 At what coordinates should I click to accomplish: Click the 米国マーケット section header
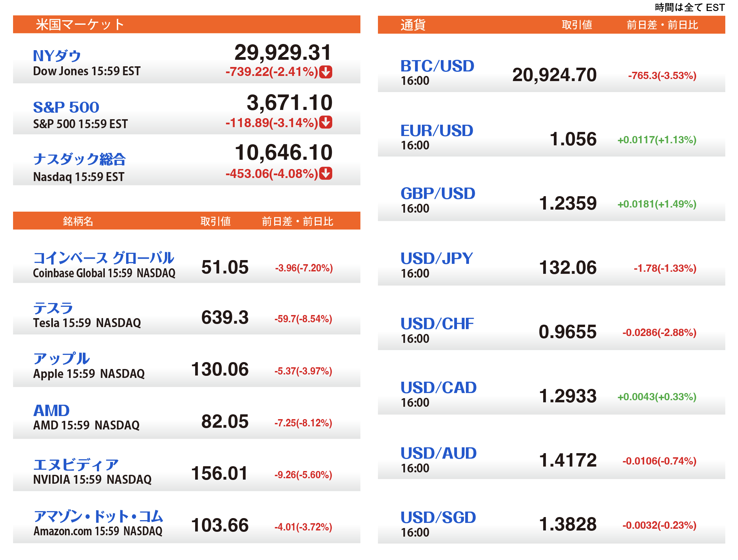click(x=80, y=25)
